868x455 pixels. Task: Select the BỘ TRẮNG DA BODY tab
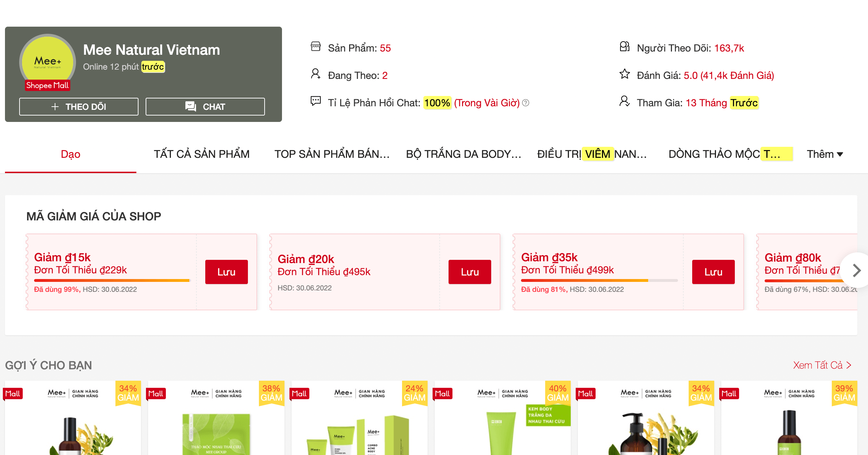(463, 154)
